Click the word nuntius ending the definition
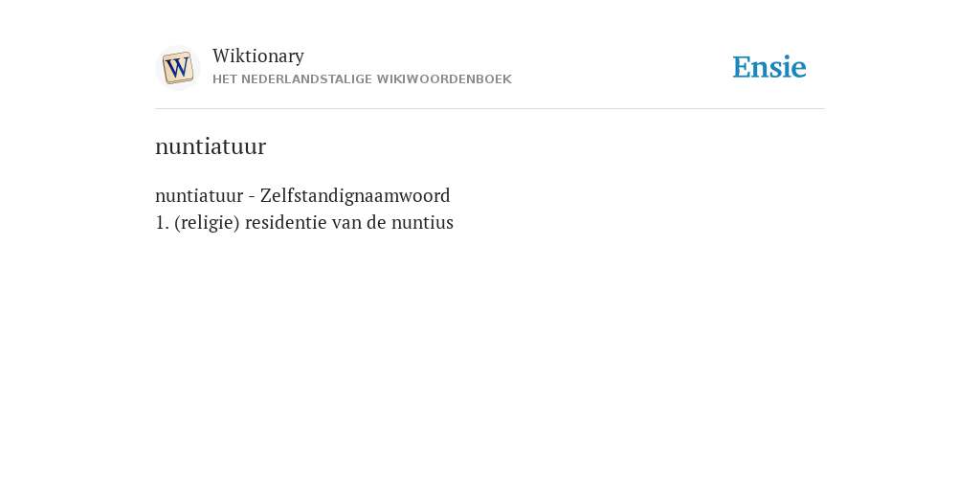This screenshot has width=980, height=490. click(x=422, y=223)
